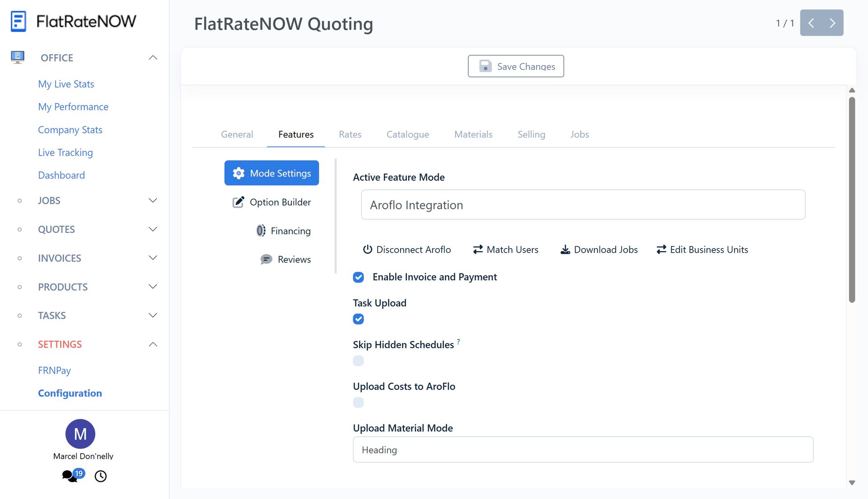This screenshot has width=868, height=499.
Task: Switch to the Rates tab
Action: (350, 134)
